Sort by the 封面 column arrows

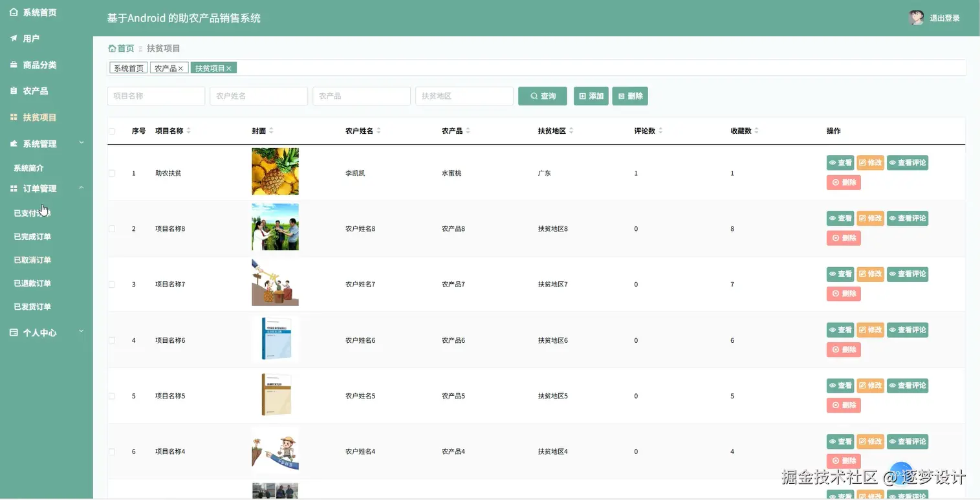point(272,131)
